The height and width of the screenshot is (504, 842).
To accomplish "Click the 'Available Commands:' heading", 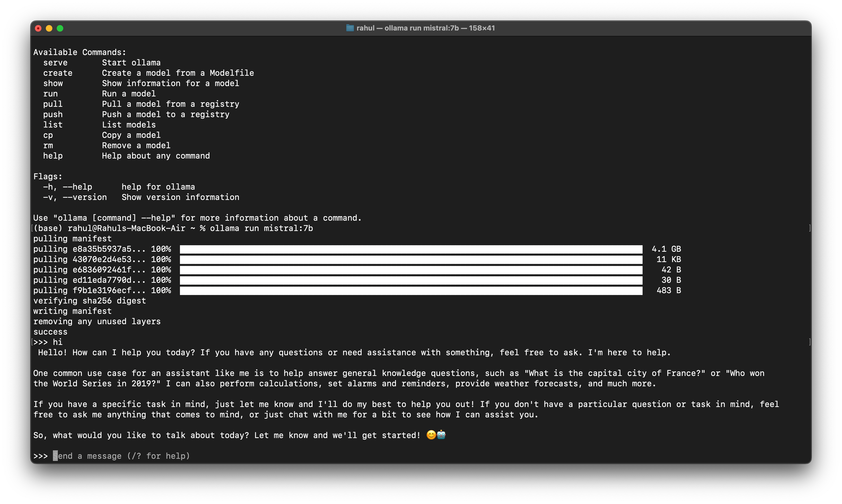I will click(80, 52).
